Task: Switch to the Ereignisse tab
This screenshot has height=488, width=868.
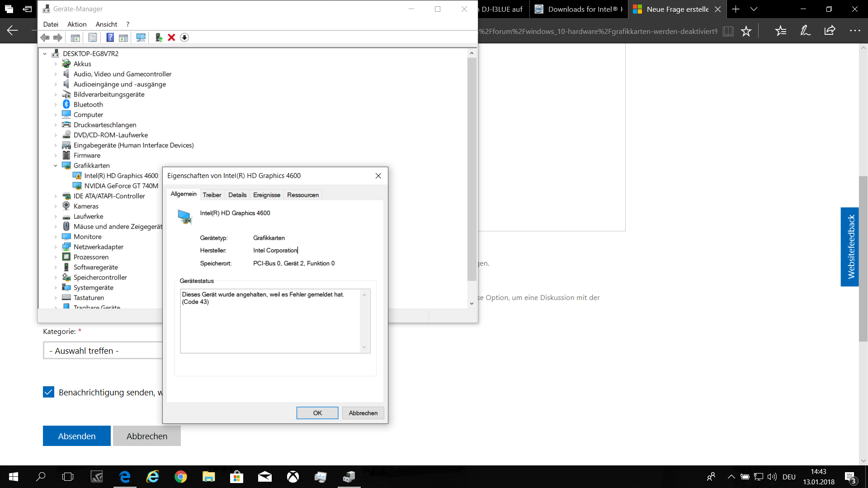Action: click(267, 195)
